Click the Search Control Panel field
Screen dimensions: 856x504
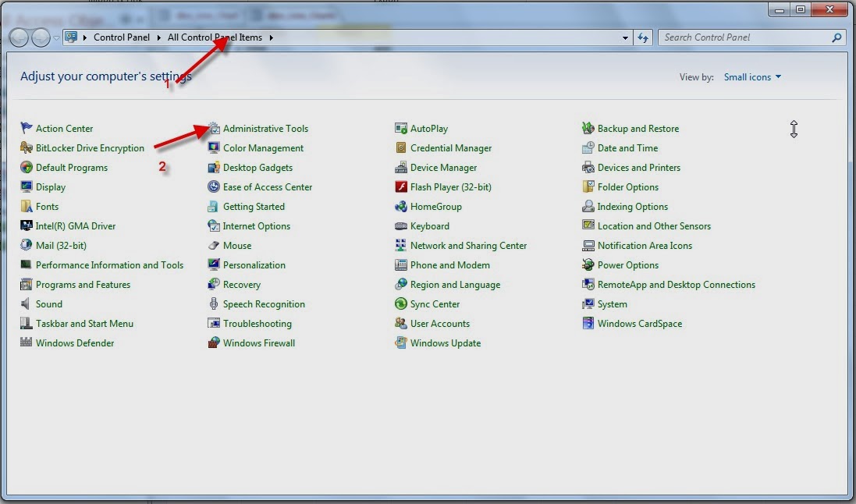[x=751, y=37]
